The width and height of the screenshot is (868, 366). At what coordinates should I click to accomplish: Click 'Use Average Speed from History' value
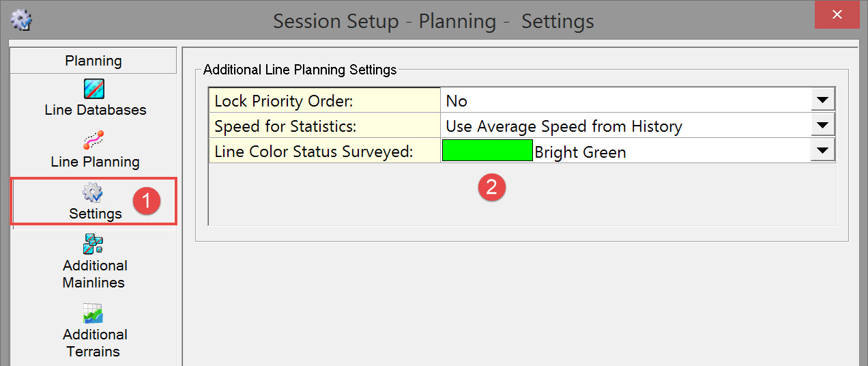pos(563,126)
